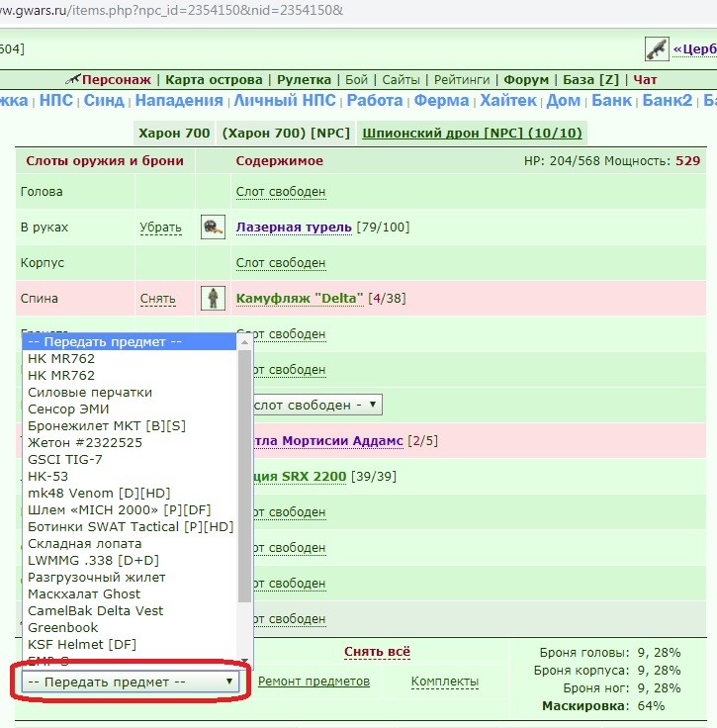Open Карта острова menu item
The width and height of the screenshot is (717, 728).
point(214,80)
